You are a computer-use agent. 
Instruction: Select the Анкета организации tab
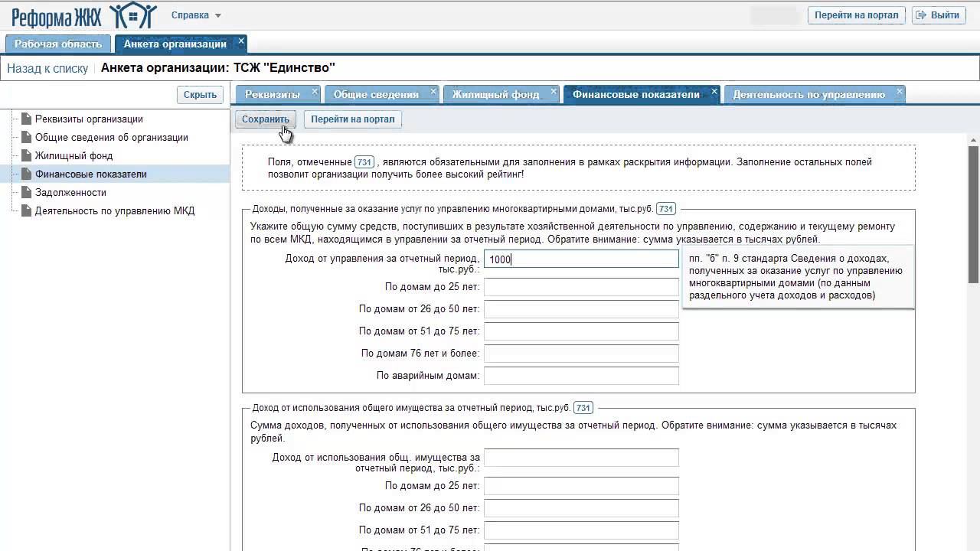click(x=175, y=44)
